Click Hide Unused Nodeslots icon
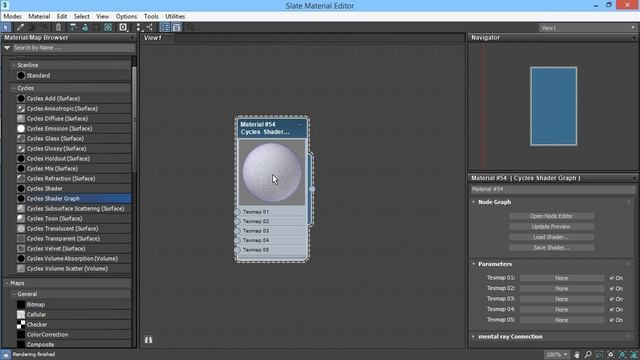 tap(85, 27)
